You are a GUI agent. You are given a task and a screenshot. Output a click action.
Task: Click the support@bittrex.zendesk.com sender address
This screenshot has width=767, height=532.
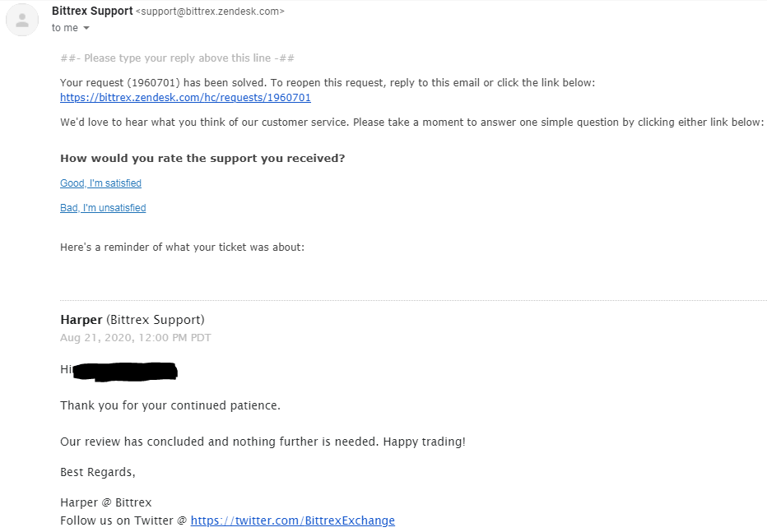[x=209, y=12]
